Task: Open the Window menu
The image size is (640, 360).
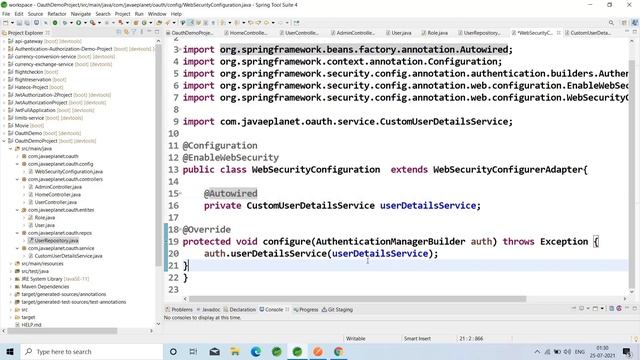Action: 157,14
